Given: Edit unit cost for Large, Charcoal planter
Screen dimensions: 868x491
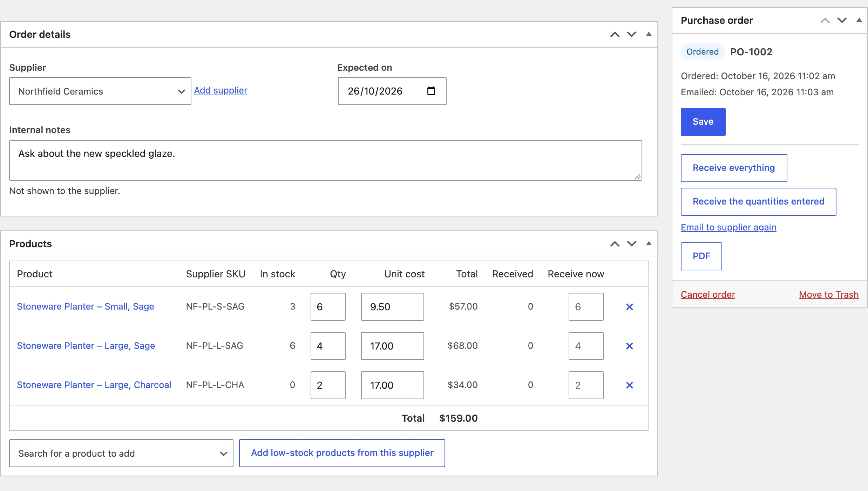Looking at the screenshot, I should [x=393, y=385].
